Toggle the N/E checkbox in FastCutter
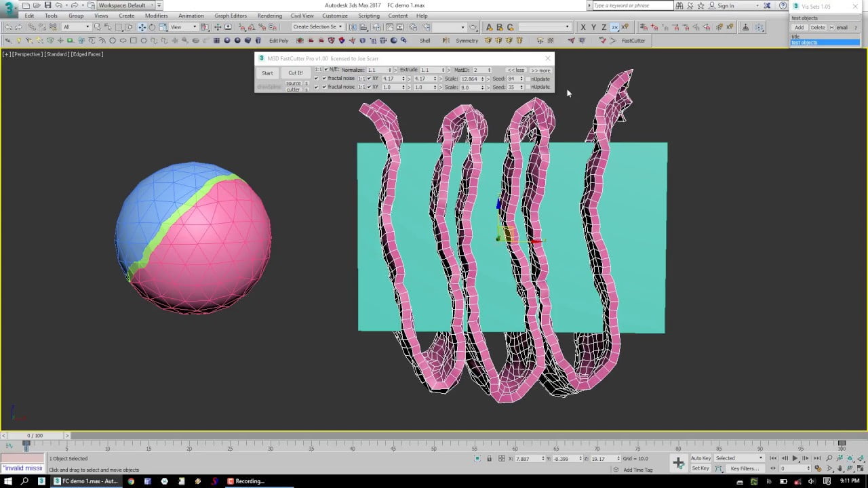This screenshot has width=868, height=488. 326,70
